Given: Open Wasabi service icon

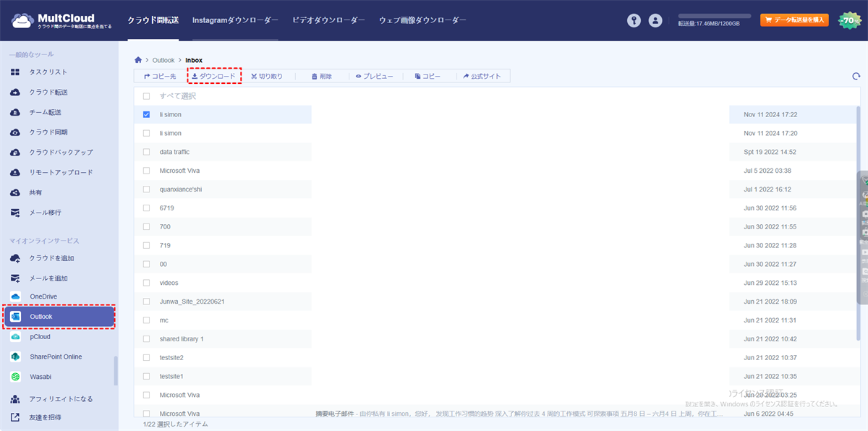Looking at the screenshot, I should point(14,377).
